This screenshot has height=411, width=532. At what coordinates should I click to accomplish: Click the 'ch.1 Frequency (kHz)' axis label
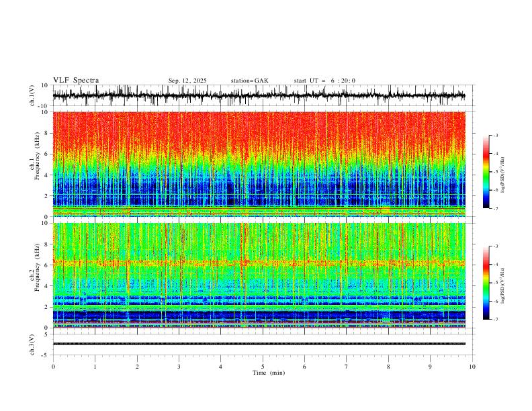coord(34,156)
